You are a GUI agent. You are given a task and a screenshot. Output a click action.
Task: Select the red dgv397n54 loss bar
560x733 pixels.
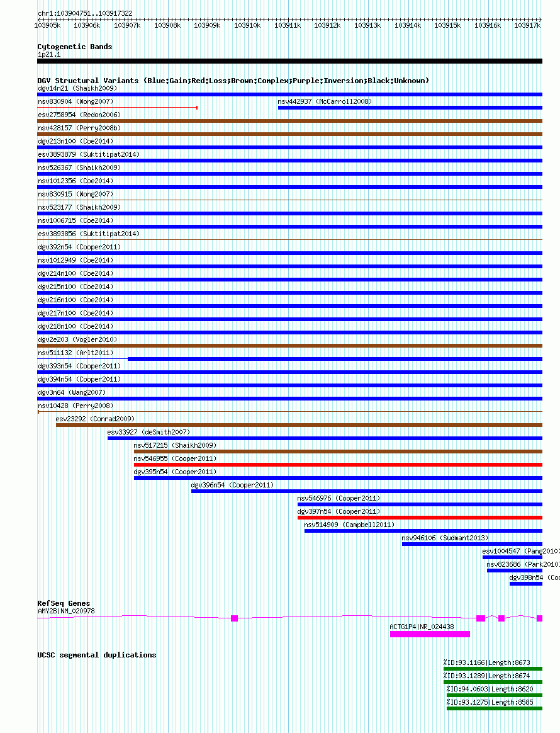(x=420, y=518)
